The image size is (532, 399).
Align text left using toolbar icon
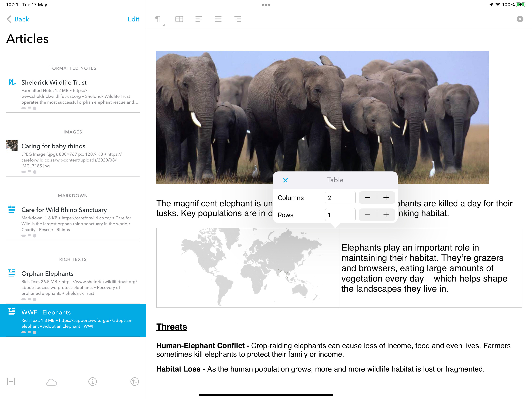click(199, 19)
